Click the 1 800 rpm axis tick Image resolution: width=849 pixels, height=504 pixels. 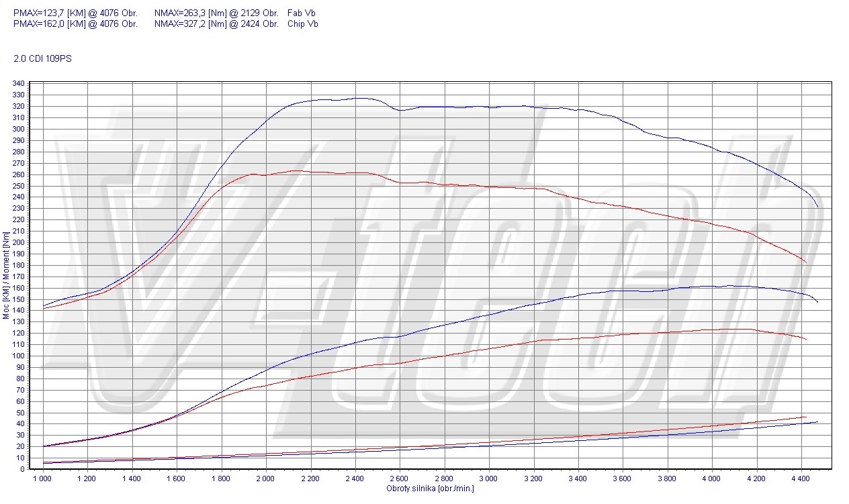[221, 478]
